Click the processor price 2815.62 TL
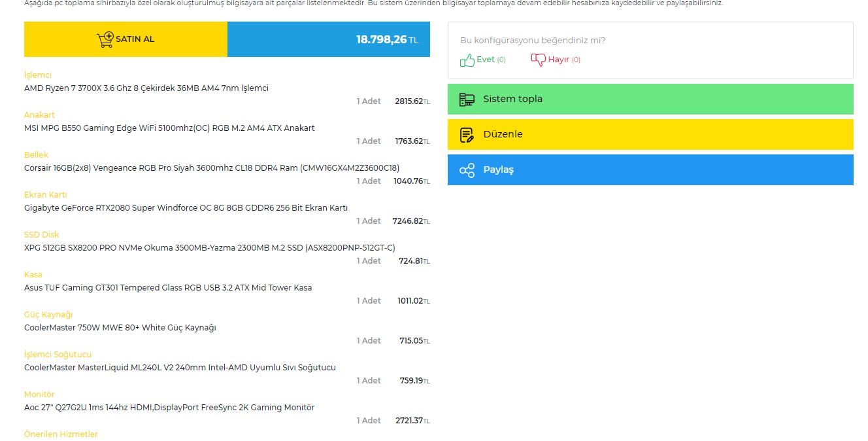This screenshot has width=868, height=441. click(x=412, y=101)
